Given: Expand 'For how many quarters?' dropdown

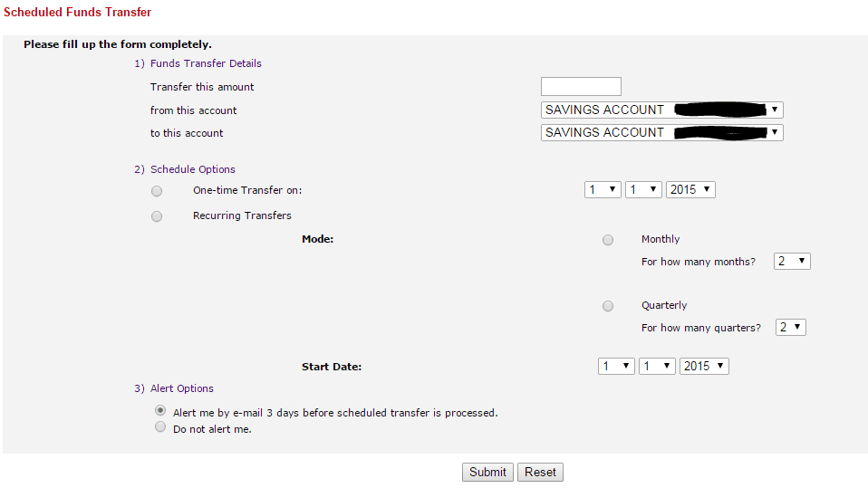Looking at the screenshot, I should coord(791,328).
